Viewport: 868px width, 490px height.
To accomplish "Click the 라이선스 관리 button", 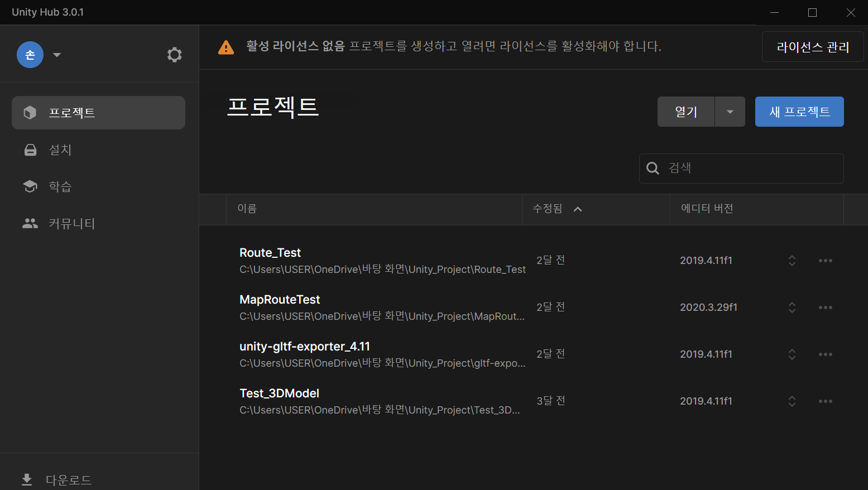I will (x=813, y=47).
